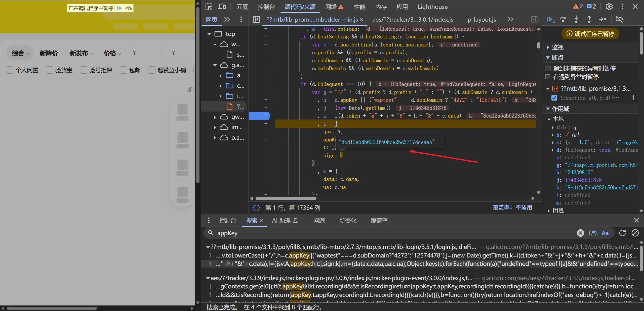Toggle regular expression search option
This screenshot has width=644, height=311.
[593, 233]
